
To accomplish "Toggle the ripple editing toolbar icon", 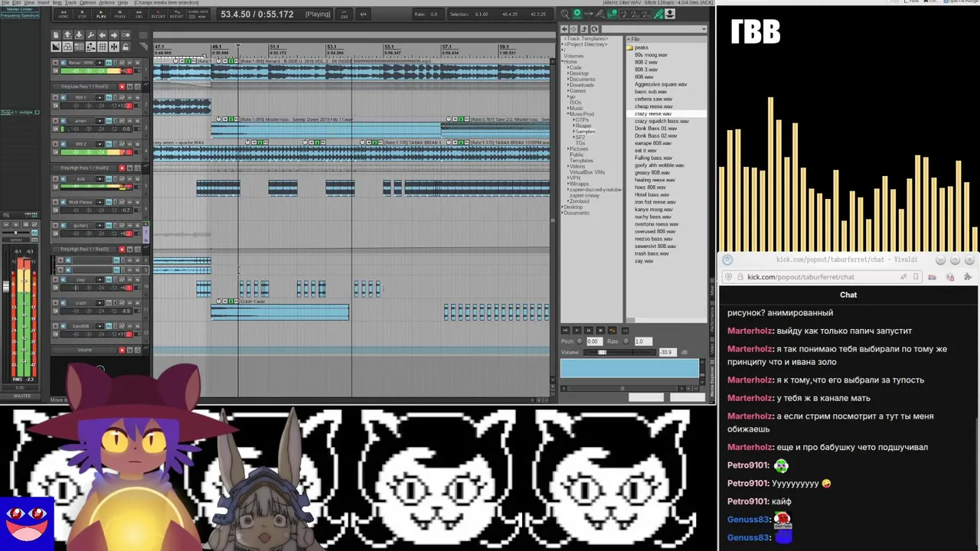I will (80, 47).
